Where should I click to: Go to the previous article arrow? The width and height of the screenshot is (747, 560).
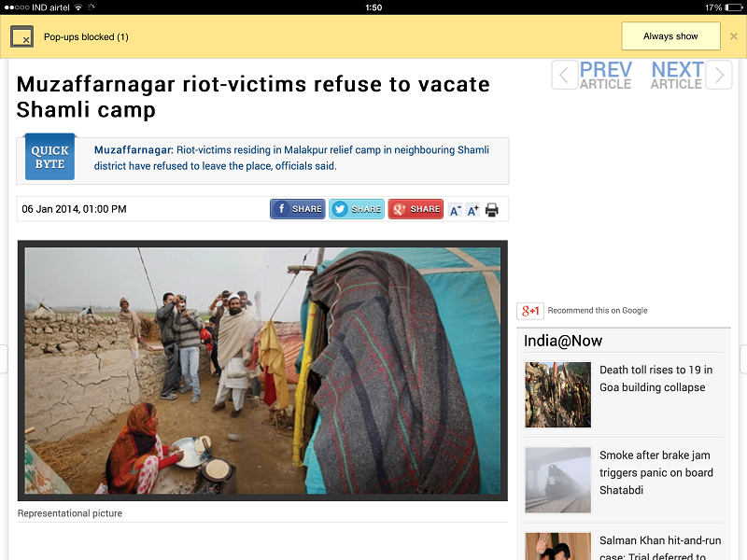coord(565,75)
